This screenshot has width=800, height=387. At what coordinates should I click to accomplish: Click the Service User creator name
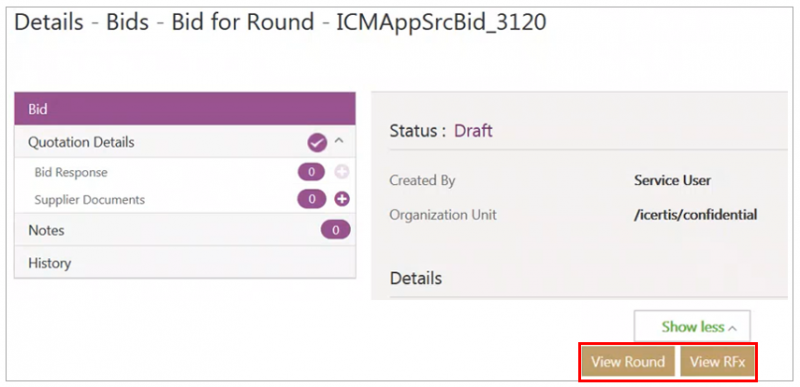tap(672, 180)
